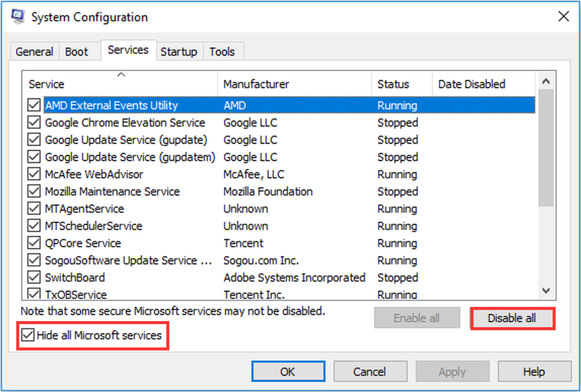Sort by Status column header

402,84
